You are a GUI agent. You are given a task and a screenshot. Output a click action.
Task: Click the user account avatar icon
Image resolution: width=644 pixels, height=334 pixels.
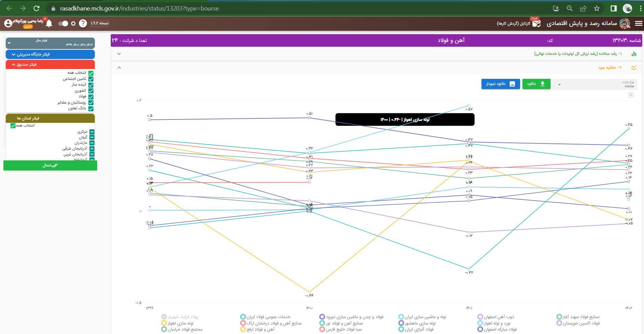8,23
